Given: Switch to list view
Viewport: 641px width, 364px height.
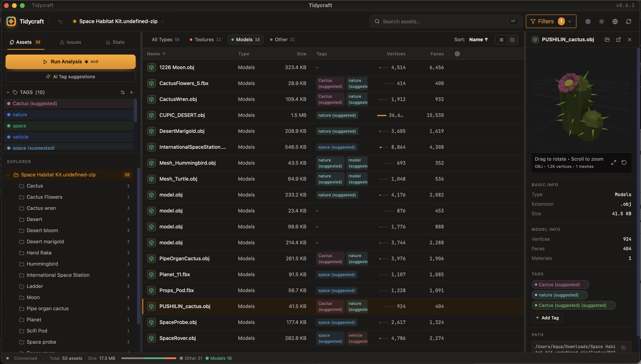Looking at the screenshot, I should pyautogui.click(x=501, y=40).
